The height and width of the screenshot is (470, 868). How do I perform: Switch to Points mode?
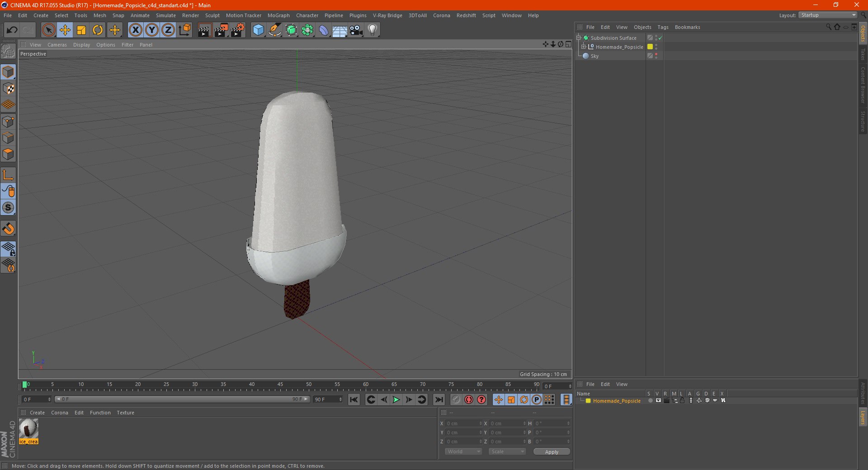pyautogui.click(x=8, y=122)
